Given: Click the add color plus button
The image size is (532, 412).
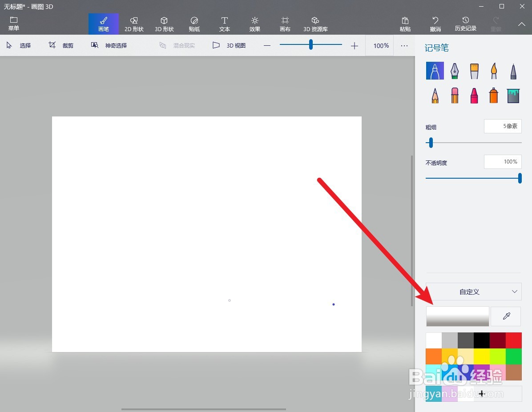Looking at the screenshot, I should pyautogui.click(x=482, y=394).
